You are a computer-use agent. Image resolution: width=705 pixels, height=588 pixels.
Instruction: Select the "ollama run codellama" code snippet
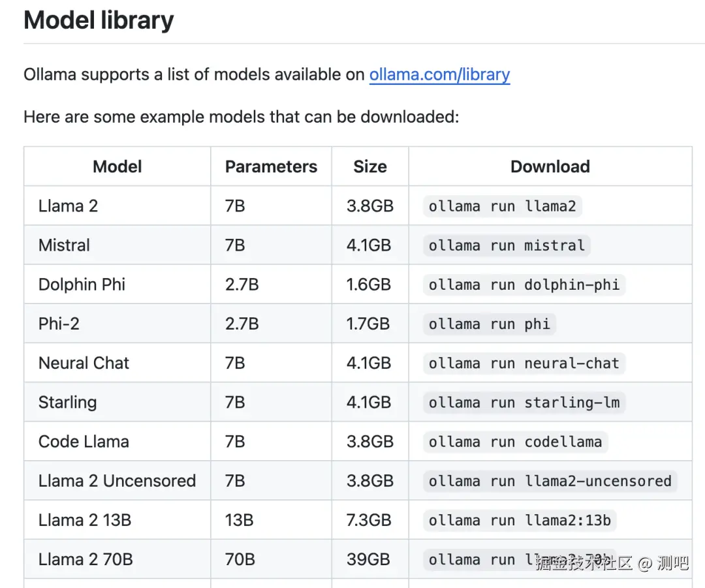pyautogui.click(x=515, y=442)
